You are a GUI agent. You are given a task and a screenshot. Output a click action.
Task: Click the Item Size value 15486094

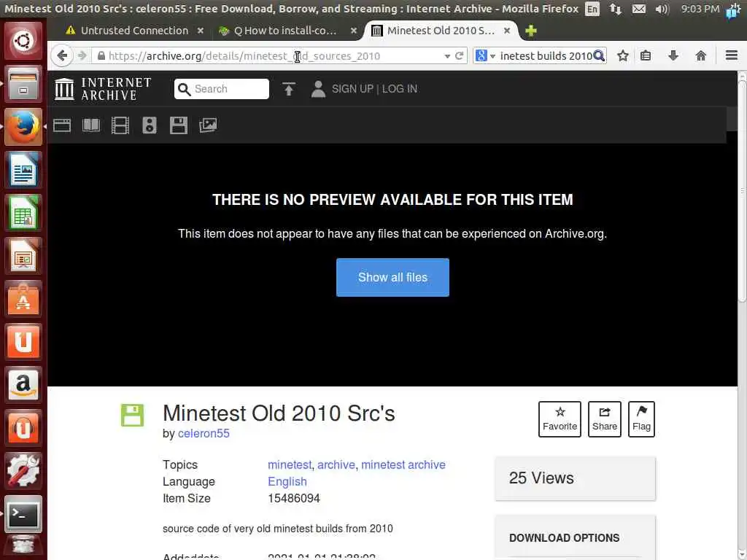coord(294,498)
